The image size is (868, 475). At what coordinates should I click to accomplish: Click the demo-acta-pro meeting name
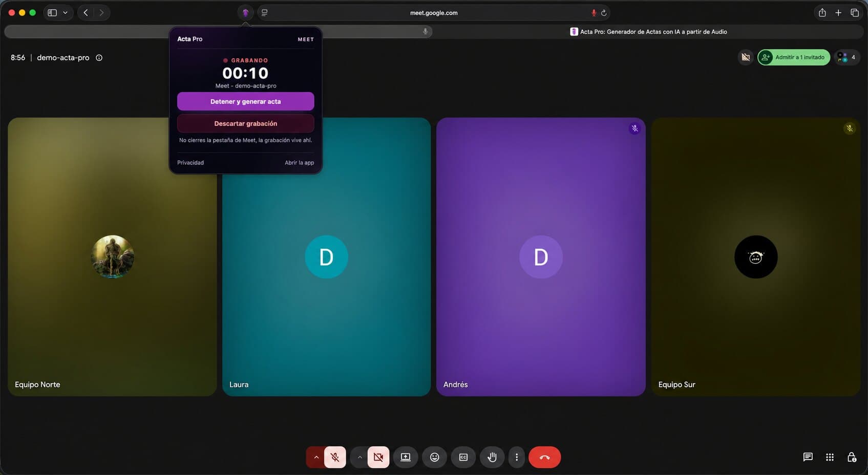point(63,58)
